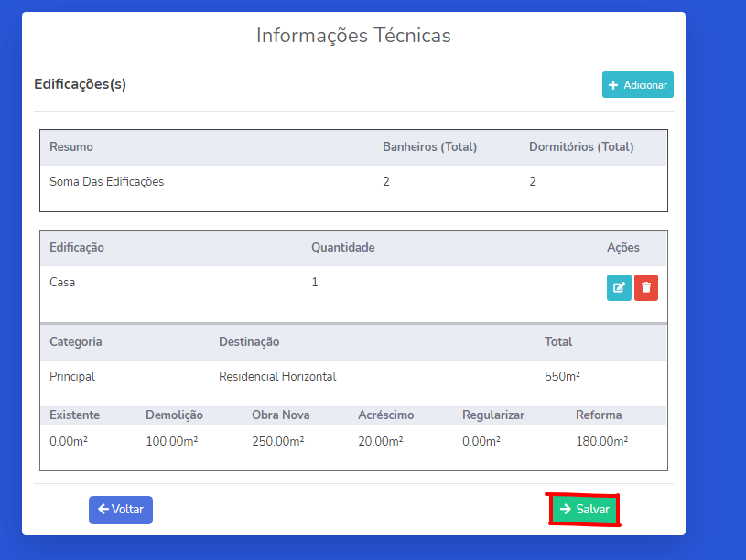Click the Obra Nova header
This screenshot has width=746, height=560.
[281, 415]
